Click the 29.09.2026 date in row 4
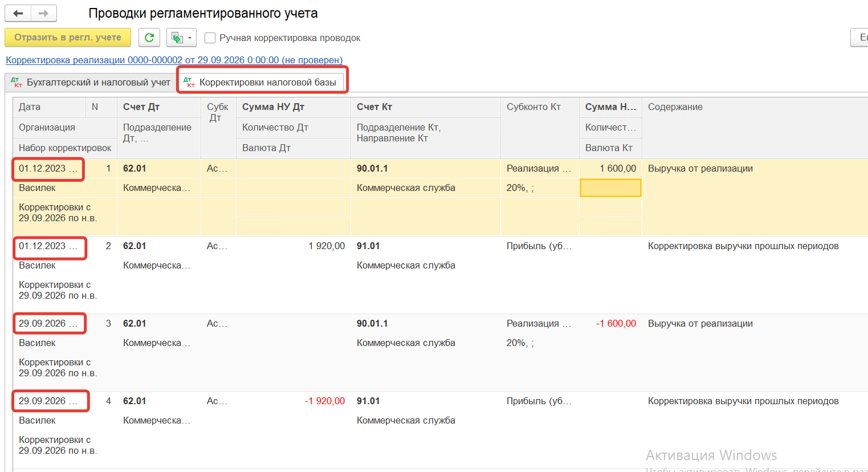Screen dimensions: 868x472 pyautogui.click(x=48, y=401)
